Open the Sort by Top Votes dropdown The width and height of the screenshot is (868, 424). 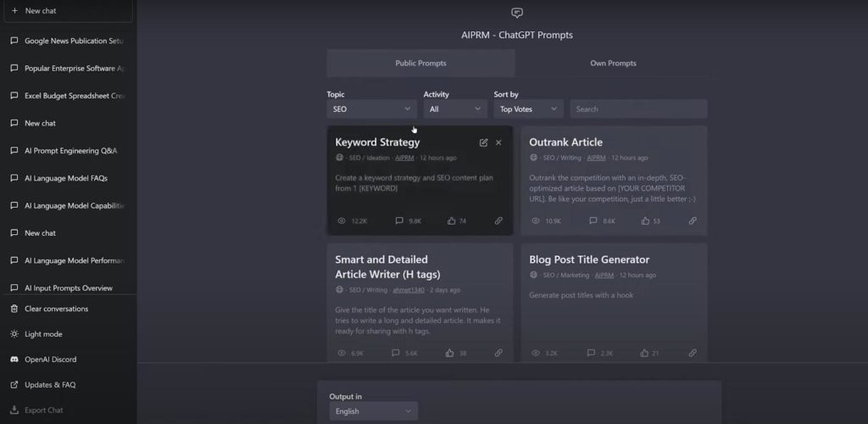(x=529, y=109)
